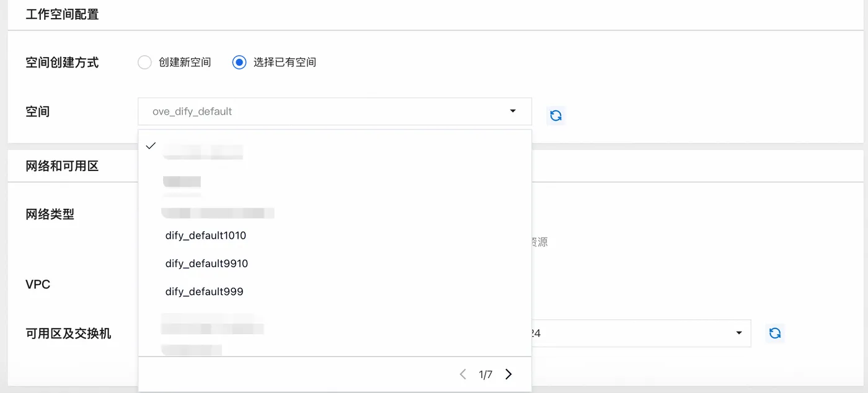Image resolution: width=868 pixels, height=393 pixels.
Task: Click the 工作空间配置 section heading
Action: click(62, 14)
